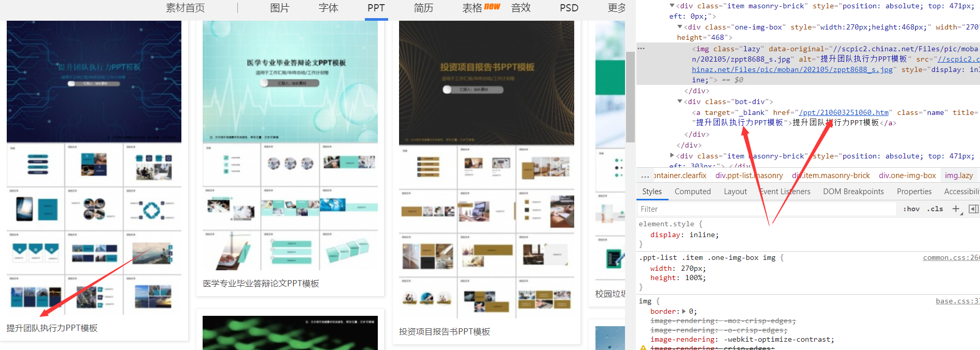
Task: Click the 投资项目报告书PPT模板 title link
Action: [444, 331]
